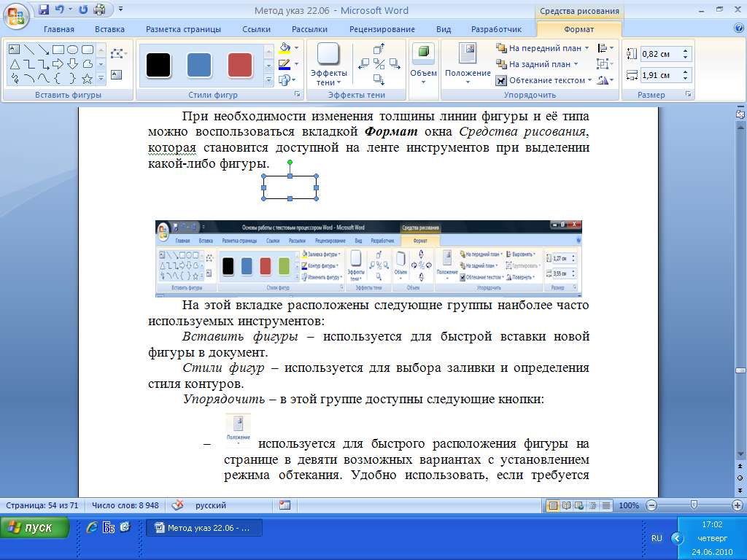Screen dimensions: 747x560
Task: Select the rectangle shape in Вставить фигуры
Action: pos(58,50)
